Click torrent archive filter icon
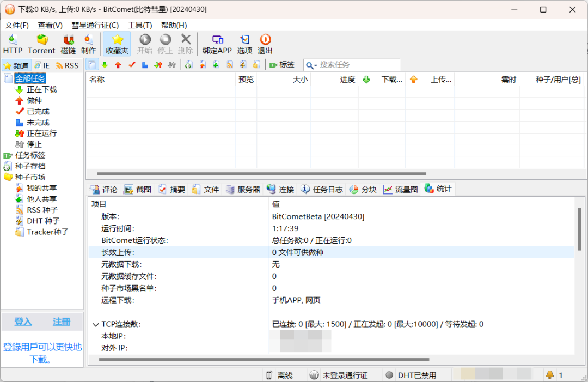 [188, 65]
